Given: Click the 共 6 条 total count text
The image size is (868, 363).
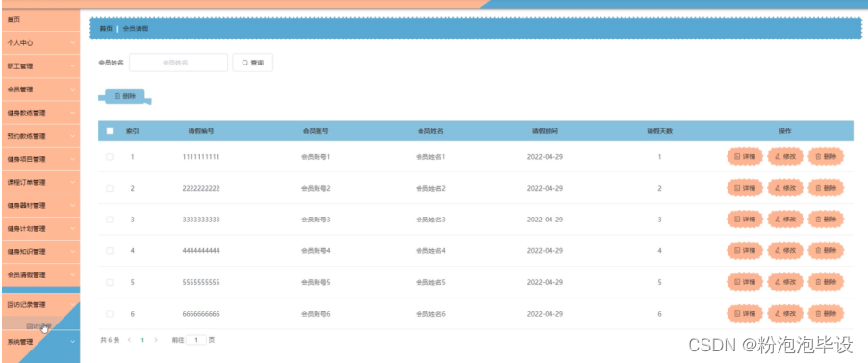Looking at the screenshot, I should tap(110, 340).
